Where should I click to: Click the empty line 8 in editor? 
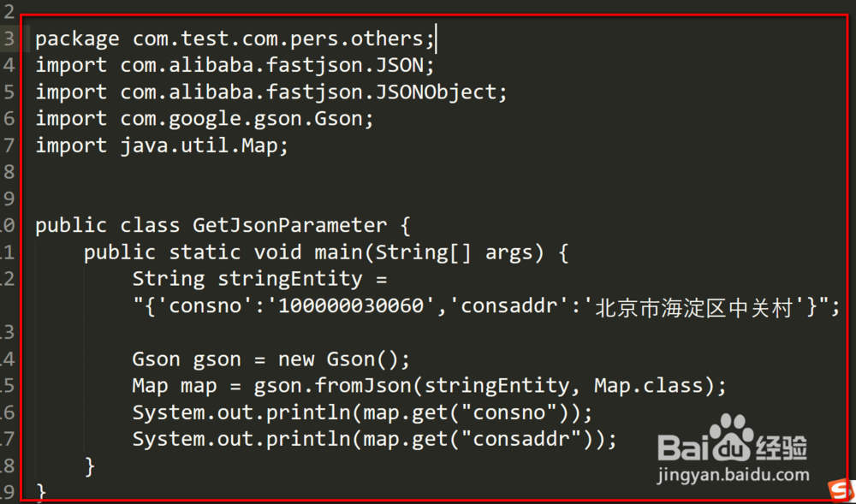click(x=257, y=172)
